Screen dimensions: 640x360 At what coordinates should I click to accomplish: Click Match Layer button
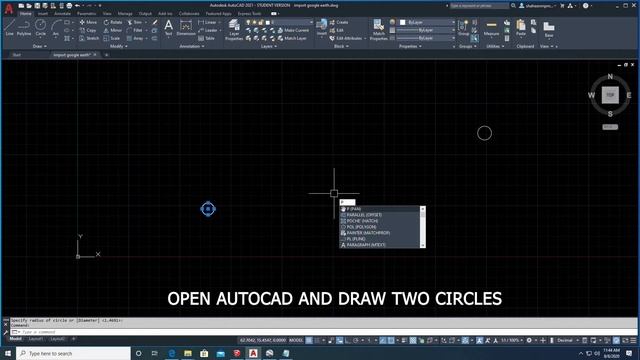click(x=292, y=38)
